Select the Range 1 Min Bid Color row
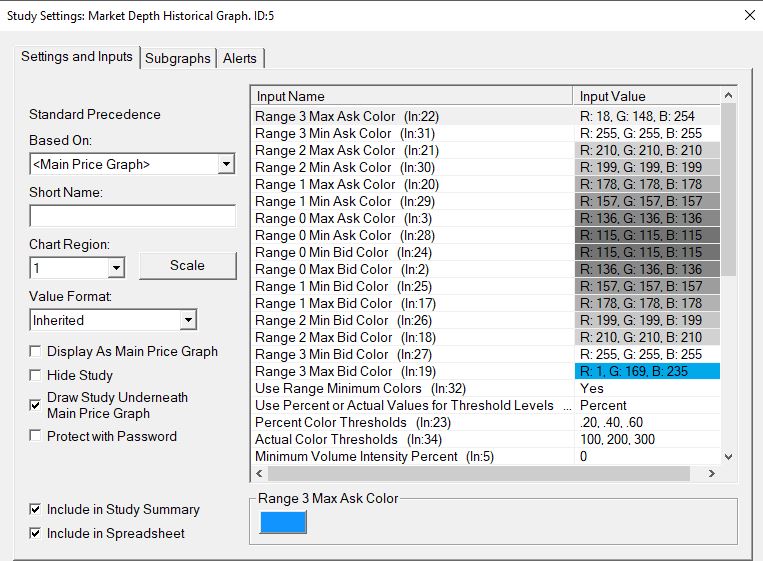 (x=486, y=287)
